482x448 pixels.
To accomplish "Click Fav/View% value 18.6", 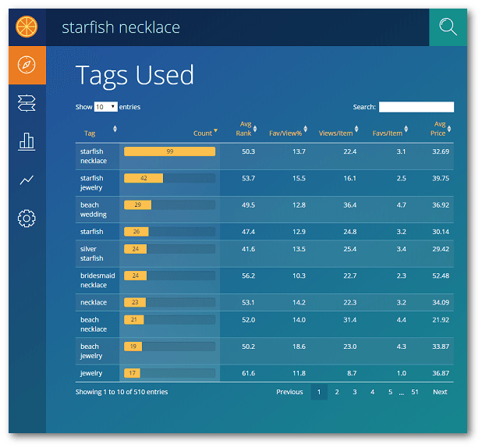I will coord(299,347).
